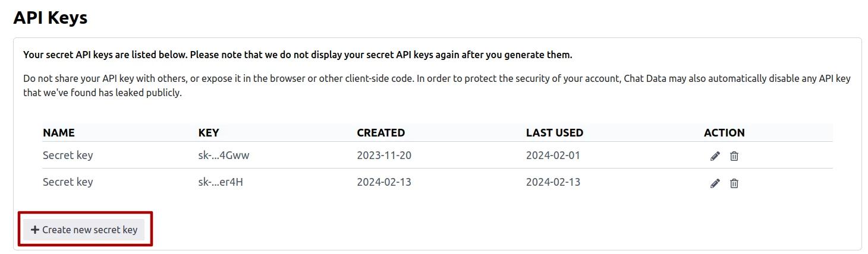Edit the sk-...er4H secret key

tap(715, 183)
